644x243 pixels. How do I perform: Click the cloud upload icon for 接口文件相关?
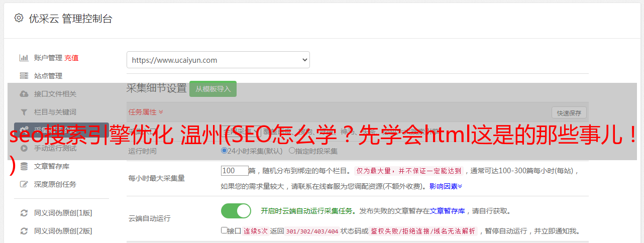coord(24,94)
